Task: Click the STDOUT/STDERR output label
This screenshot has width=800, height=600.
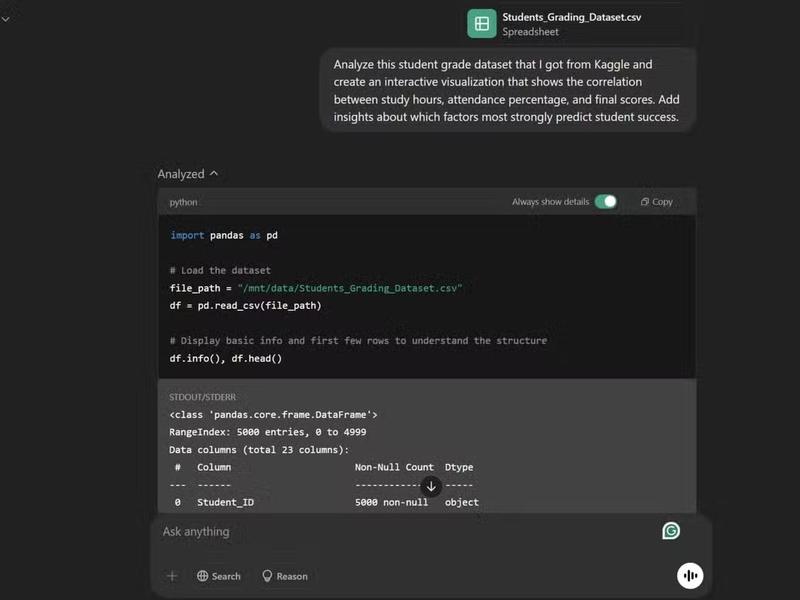Action: coord(202,397)
